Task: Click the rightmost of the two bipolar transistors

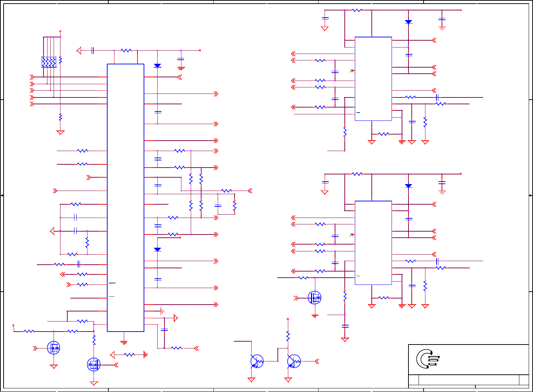Action: point(294,361)
